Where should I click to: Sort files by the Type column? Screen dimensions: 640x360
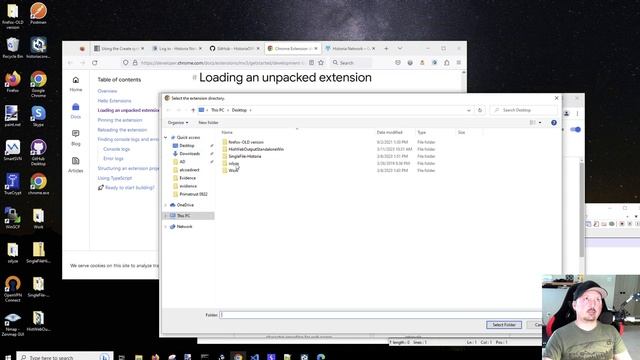coord(422,132)
